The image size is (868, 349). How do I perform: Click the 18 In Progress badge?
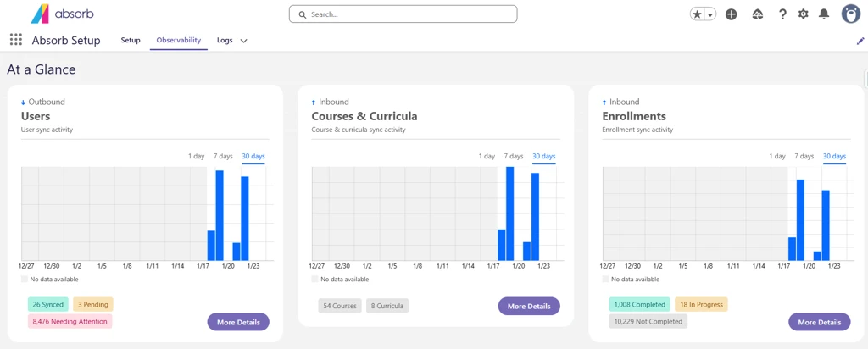(x=701, y=304)
